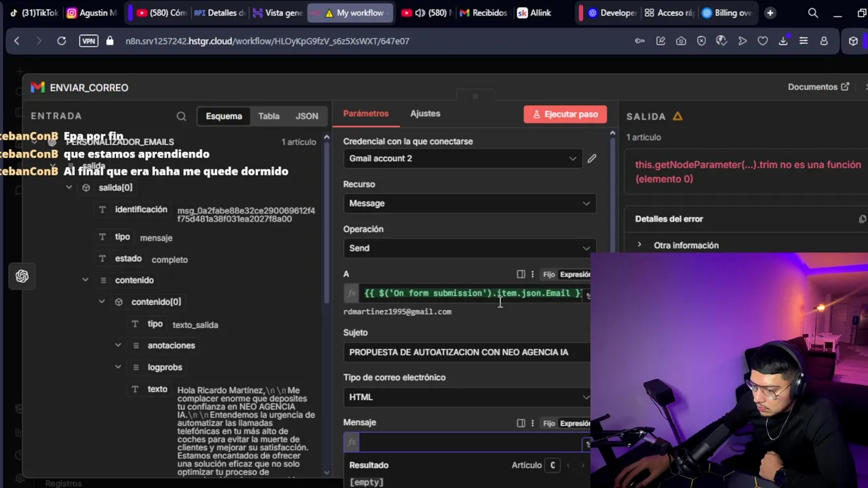Open the three-dot options for Mensaje
The image size is (868, 488).
click(x=532, y=423)
